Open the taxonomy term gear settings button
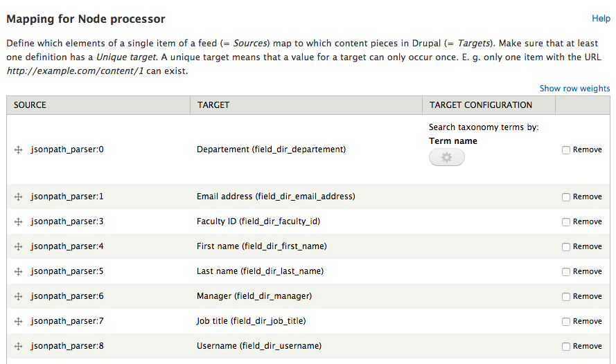616x364 pixels. click(447, 157)
